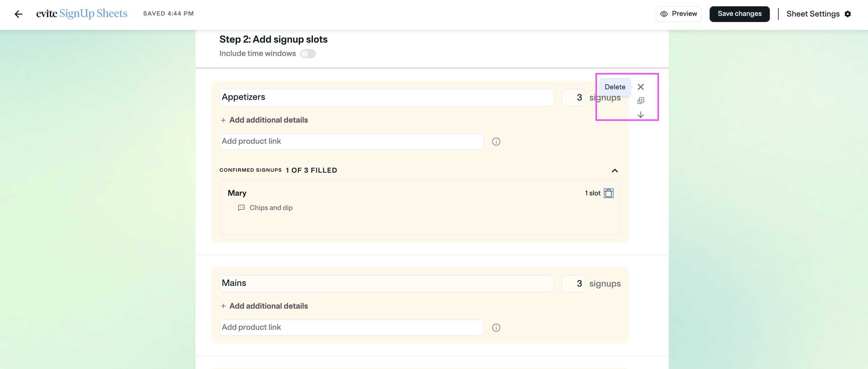Click info icon beside Appetizers product link

point(496,141)
